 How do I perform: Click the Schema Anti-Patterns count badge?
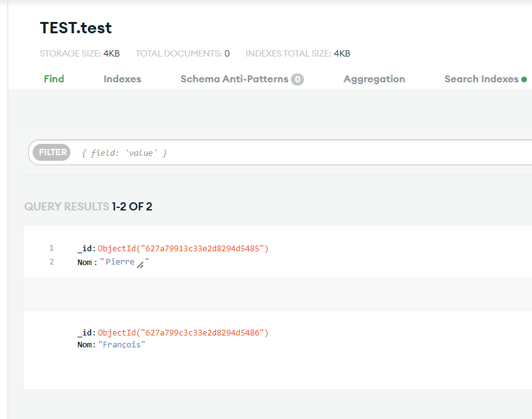pos(297,80)
